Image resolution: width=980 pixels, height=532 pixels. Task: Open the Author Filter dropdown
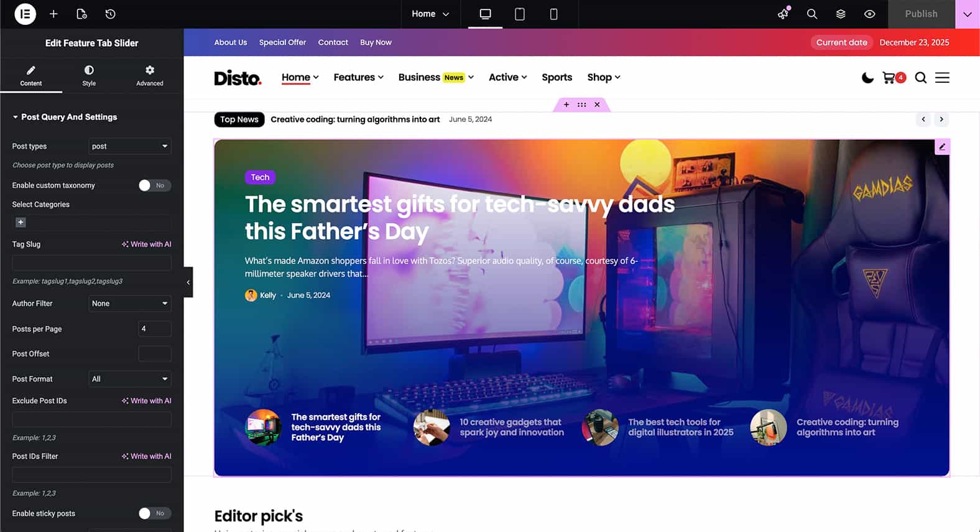click(130, 304)
